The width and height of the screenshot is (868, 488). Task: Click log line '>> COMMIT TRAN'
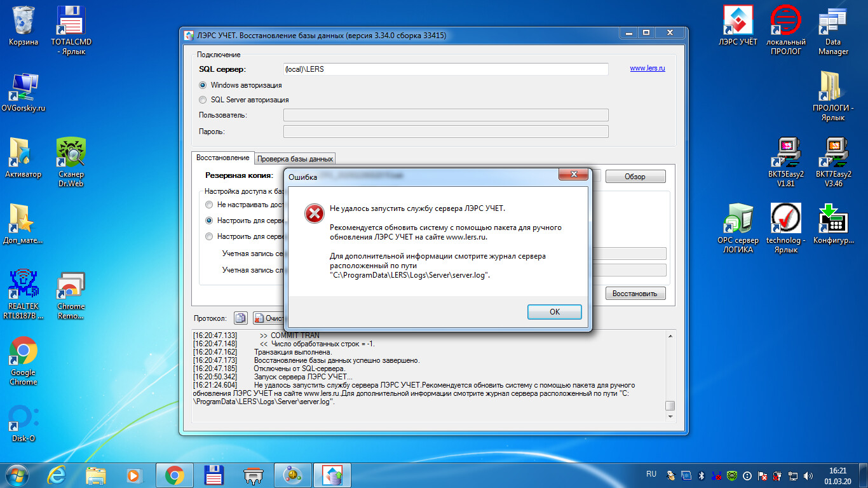(290, 335)
